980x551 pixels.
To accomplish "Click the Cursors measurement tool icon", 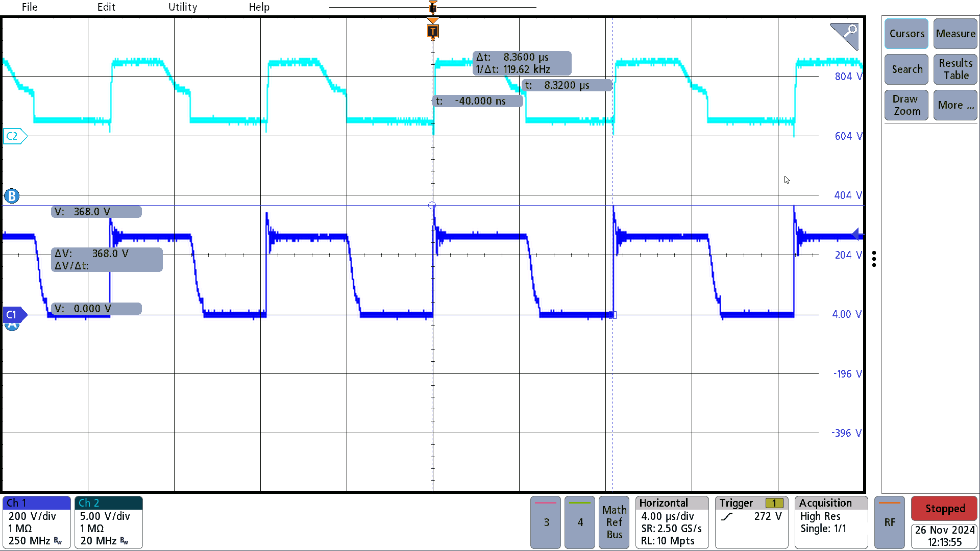I will 906,34.
